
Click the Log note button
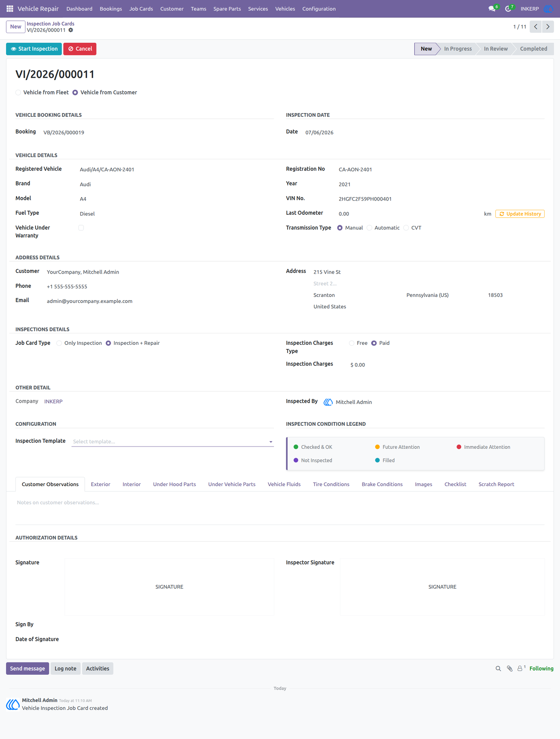coord(65,669)
